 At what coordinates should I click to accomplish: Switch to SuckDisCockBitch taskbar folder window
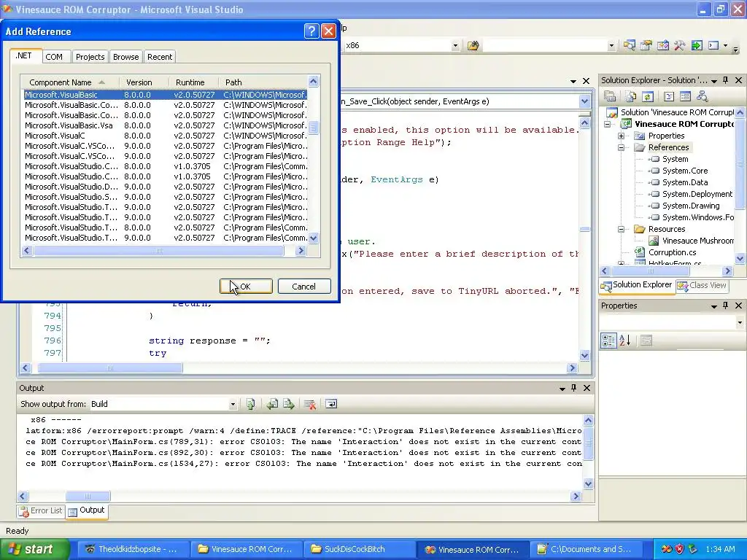coord(360,550)
